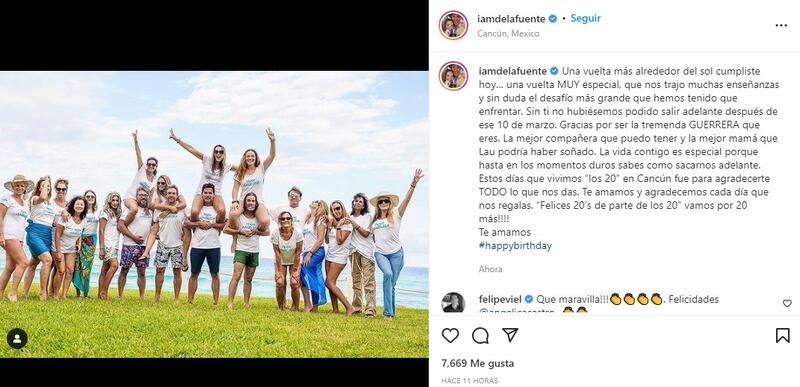The height and width of the screenshot is (387, 800).
Task: Open felipeviel's profile avatar
Action: [453, 302]
